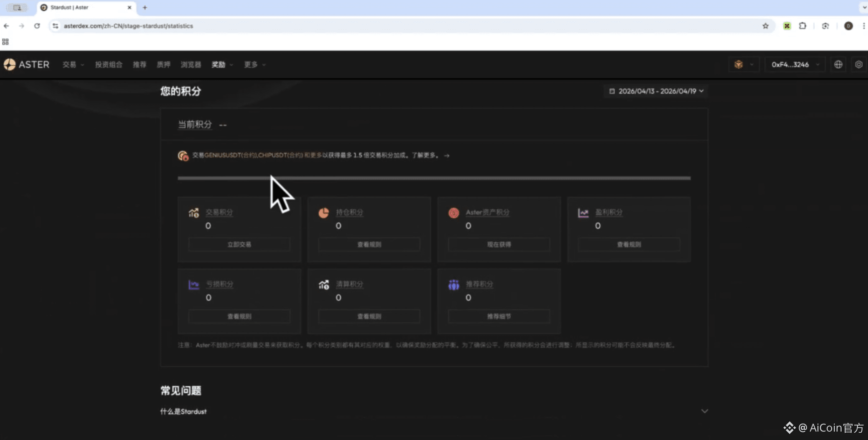Click the cube network icon in header
The image size is (868, 440).
tap(739, 65)
